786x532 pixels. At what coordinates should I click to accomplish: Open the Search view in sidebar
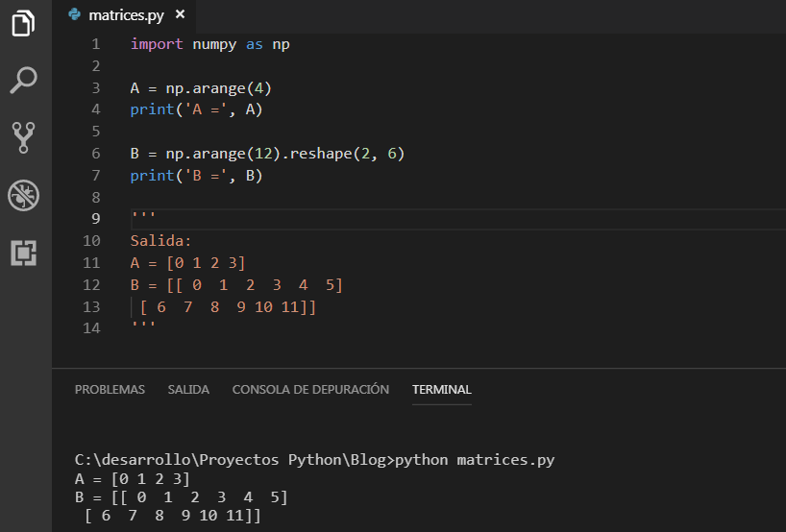tap(23, 80)
